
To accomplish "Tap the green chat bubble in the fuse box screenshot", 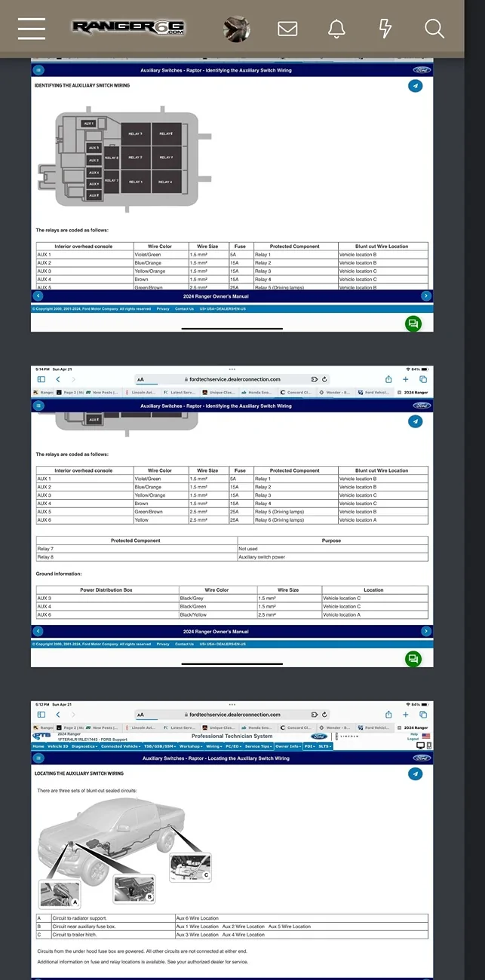I will [x=413, y=323].
